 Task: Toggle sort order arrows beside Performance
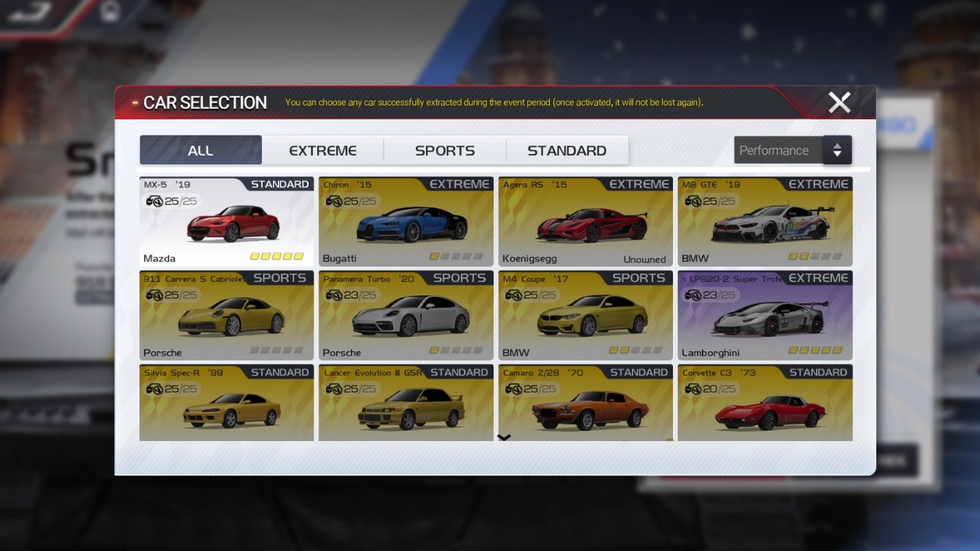[838, 150]
